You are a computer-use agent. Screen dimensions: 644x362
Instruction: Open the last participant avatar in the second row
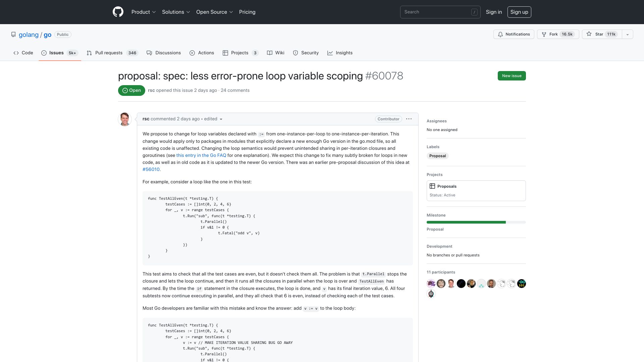click(x=431, y=294)
